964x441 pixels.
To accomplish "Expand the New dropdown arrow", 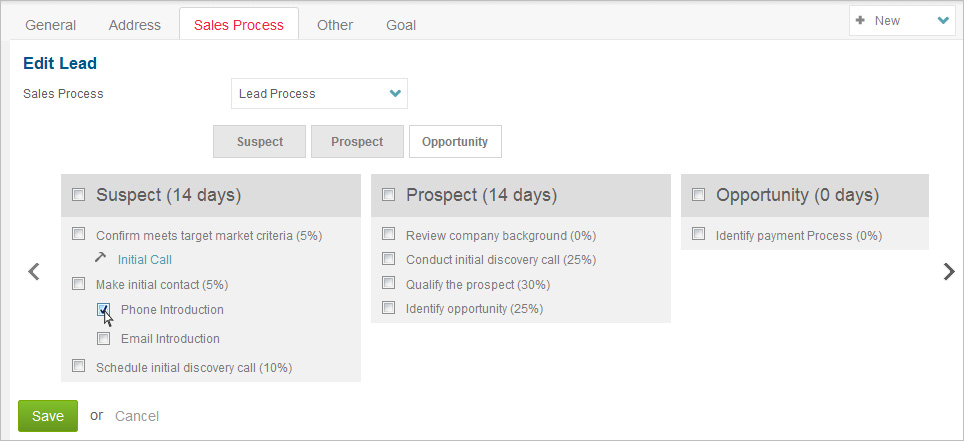I will point(943,21).
